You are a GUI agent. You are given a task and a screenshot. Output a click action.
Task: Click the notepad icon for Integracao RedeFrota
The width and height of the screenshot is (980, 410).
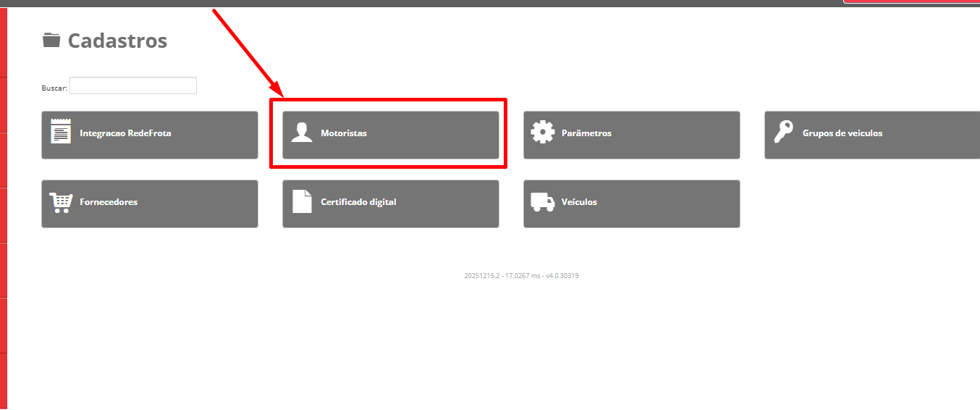point(61,132)
